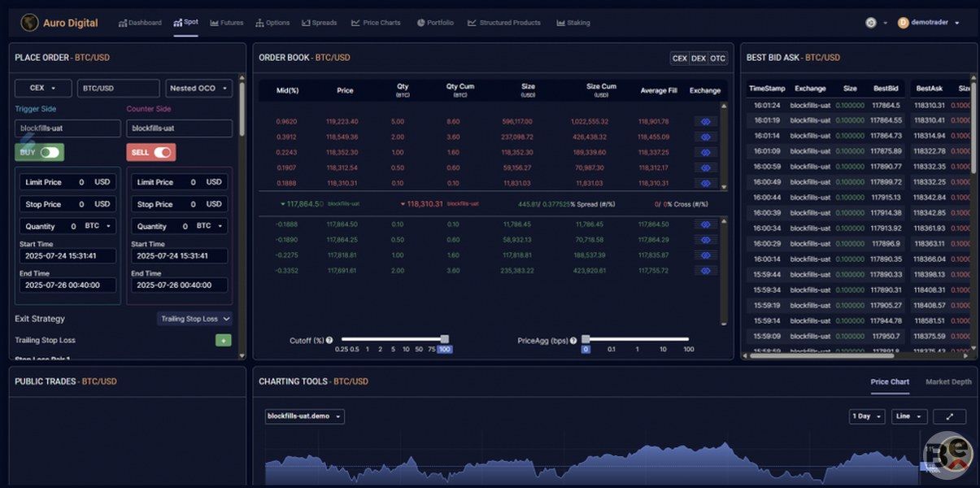Click the PriceAgg (bps) slider handle
Viewport: 980px width, 488px height.
pos(586,339)
